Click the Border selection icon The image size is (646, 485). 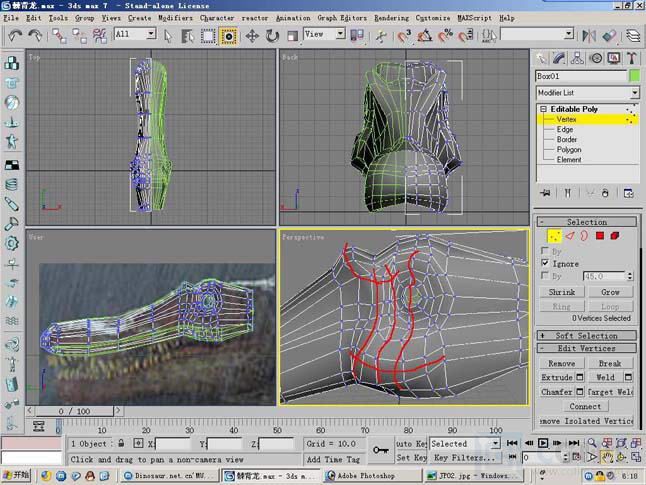point(584,236)
